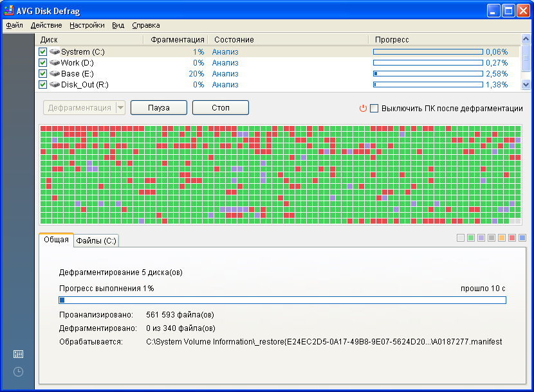
Task: Click the disabled Дефрагментация button
Action: [80, 108]
